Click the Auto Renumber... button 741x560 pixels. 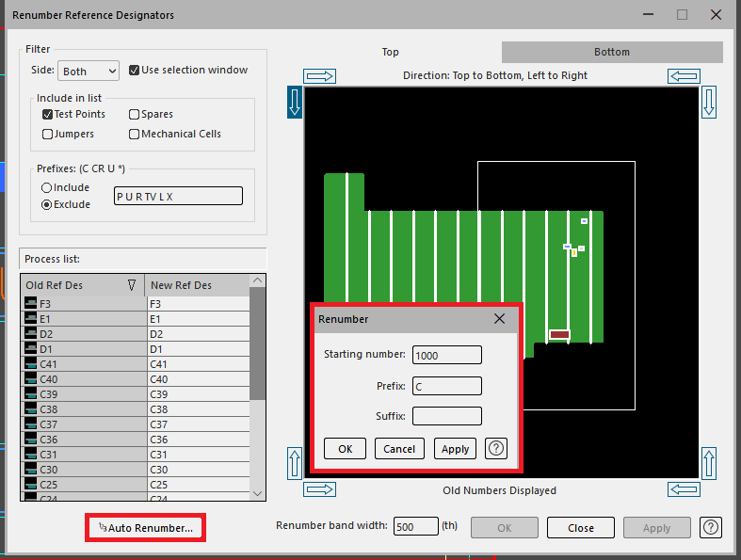click(146, 528)
